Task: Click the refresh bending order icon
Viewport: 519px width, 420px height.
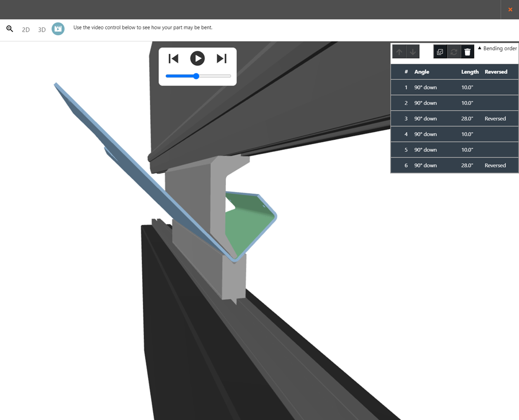Action: 454,52
